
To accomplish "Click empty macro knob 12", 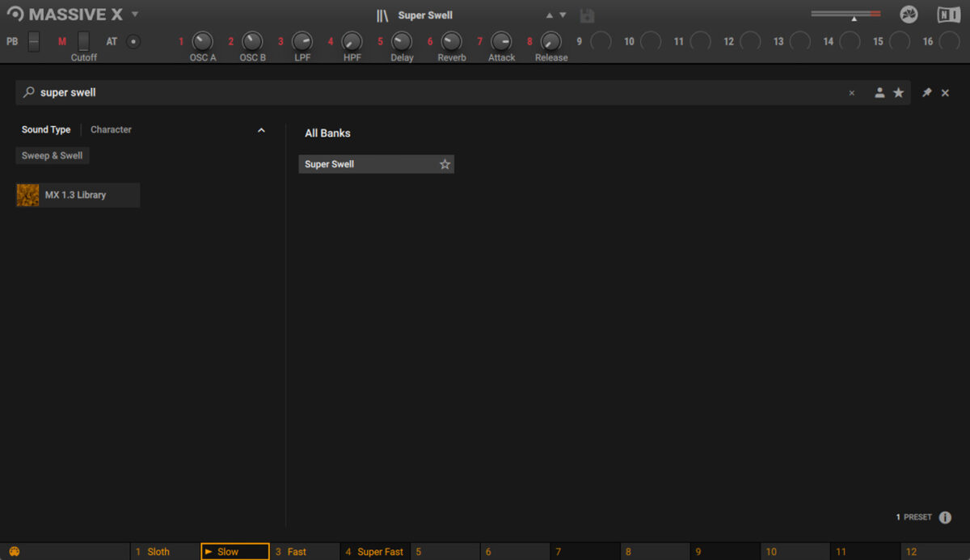I will (750, 41).
